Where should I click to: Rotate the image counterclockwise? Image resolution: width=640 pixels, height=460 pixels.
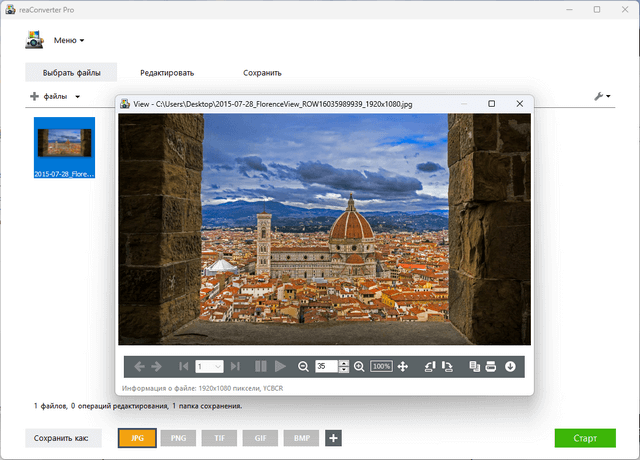(x=430, y=367)
